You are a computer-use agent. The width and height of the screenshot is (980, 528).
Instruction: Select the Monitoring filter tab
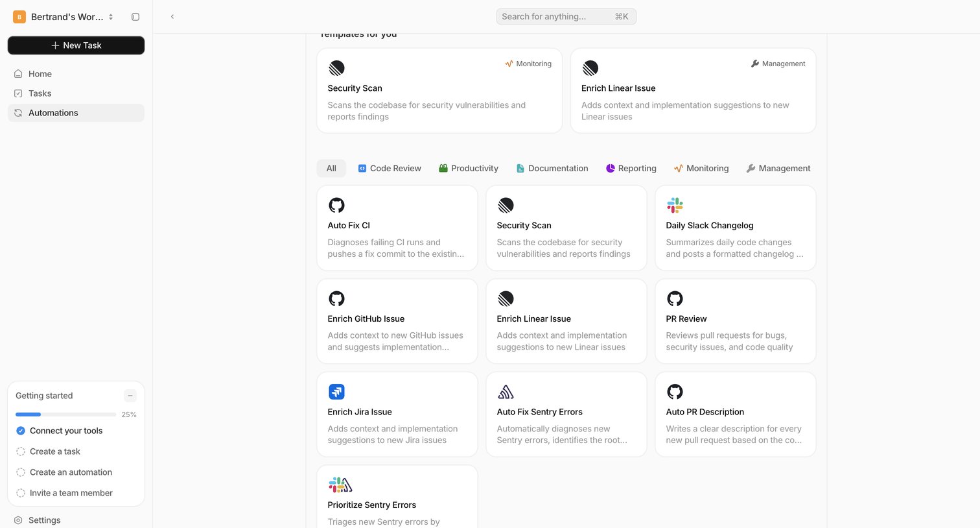(701, 169)
